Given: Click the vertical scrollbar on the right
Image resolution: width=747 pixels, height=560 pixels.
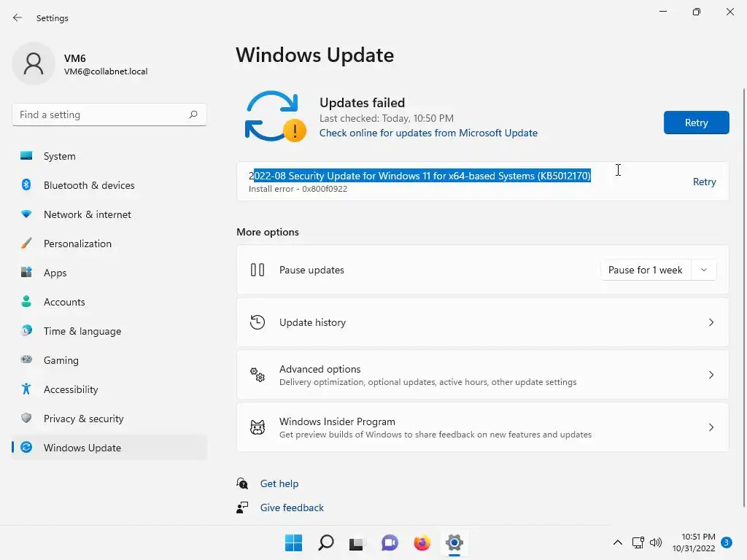Looking at the screenshot, I should coord(744,297).
